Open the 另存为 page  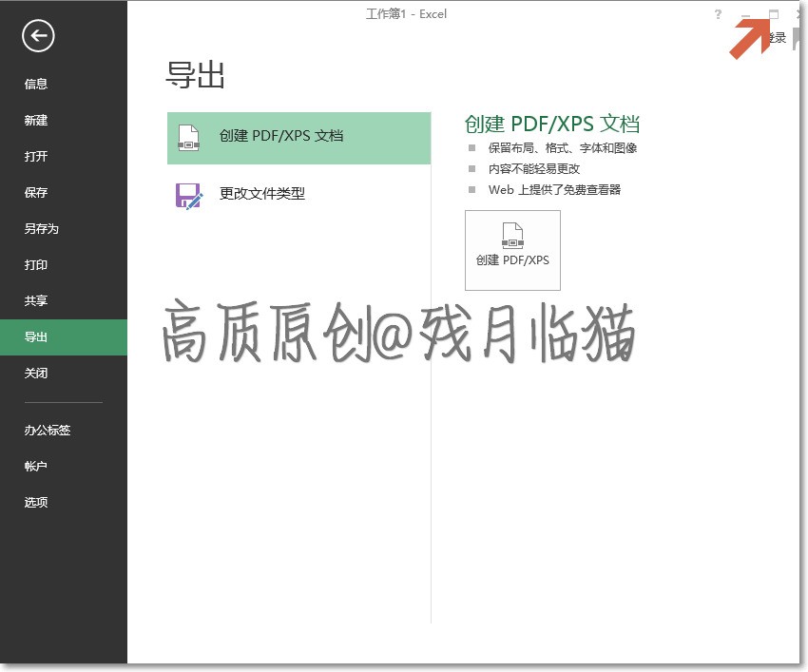click(42, 229)
